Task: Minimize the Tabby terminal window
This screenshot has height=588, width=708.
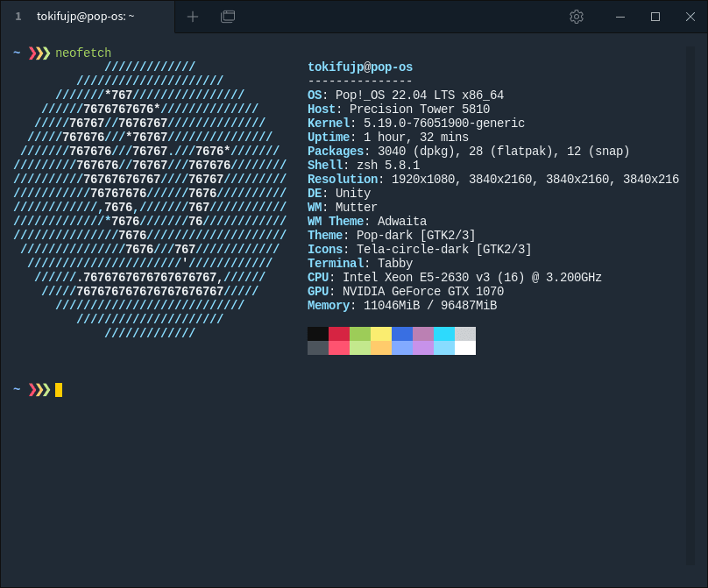Action: pos(620,17)
